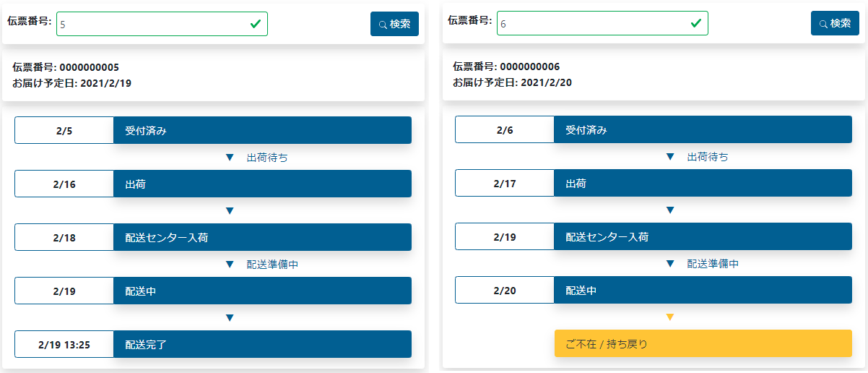
Task: Select the 出荷 bar dated 2/17
Action: 703,184
